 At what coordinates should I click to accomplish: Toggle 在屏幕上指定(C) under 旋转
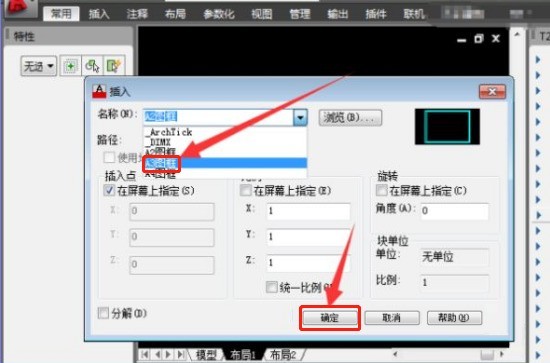[x=381, y=190]
